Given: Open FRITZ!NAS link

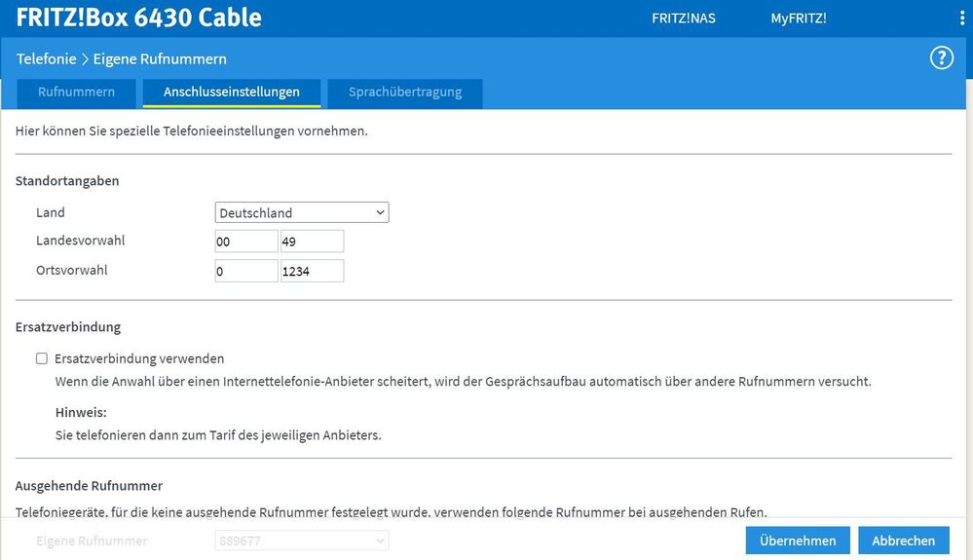Looking at the screenshot, I should pyautogui.click(x=684, y=19).
